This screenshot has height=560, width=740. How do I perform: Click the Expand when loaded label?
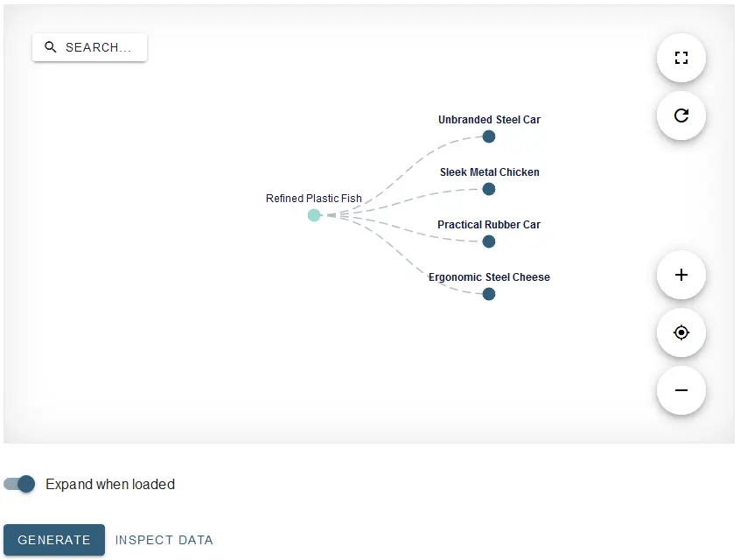[x=110, y=485]
